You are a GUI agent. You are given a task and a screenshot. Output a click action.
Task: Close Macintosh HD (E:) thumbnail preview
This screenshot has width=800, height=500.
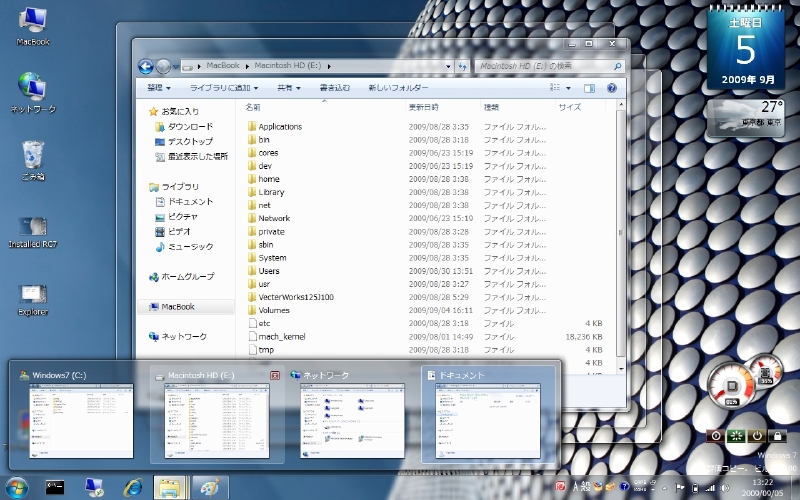click(x=274, y=376)
